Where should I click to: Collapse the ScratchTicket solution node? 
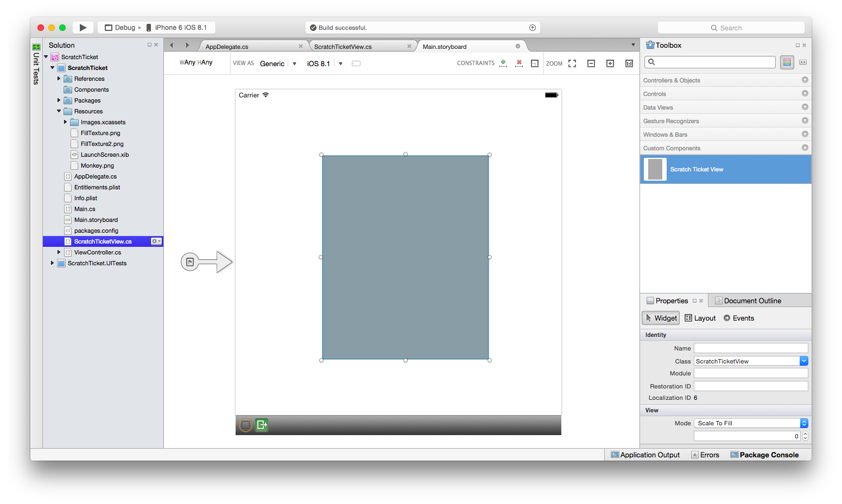click(46, 57)
